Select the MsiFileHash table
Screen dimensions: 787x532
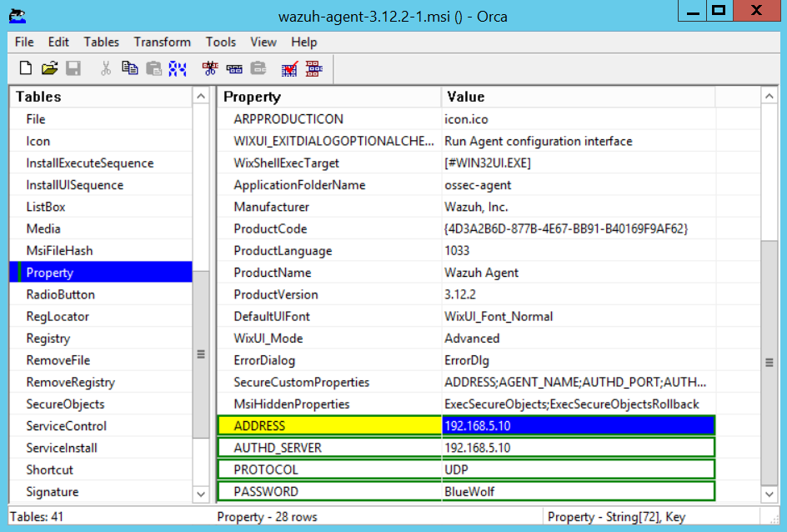click(101, 250)
